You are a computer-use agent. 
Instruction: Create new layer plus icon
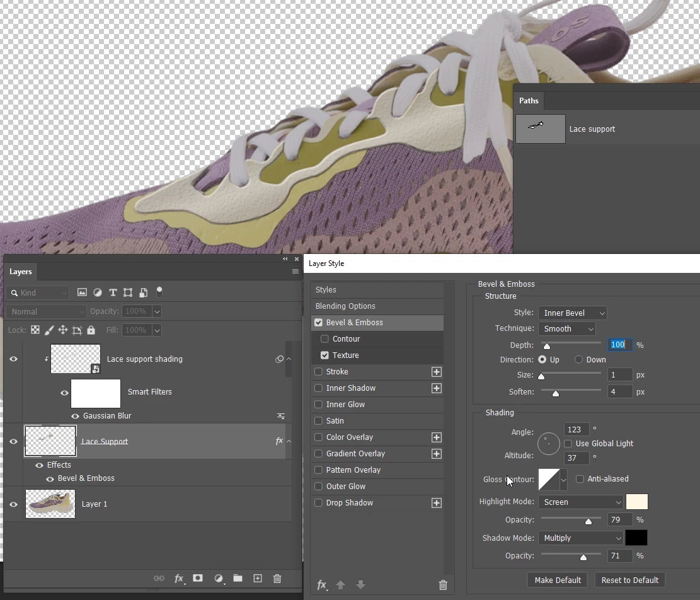click(x=258, y=578)
